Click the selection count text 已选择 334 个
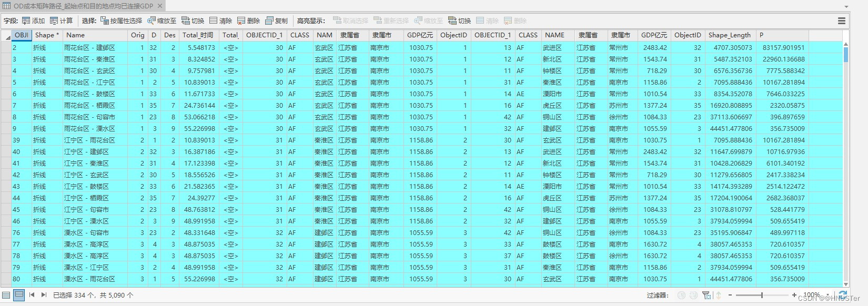The height and width of the screenshot is (306, 868). click(x=74, y=295)
